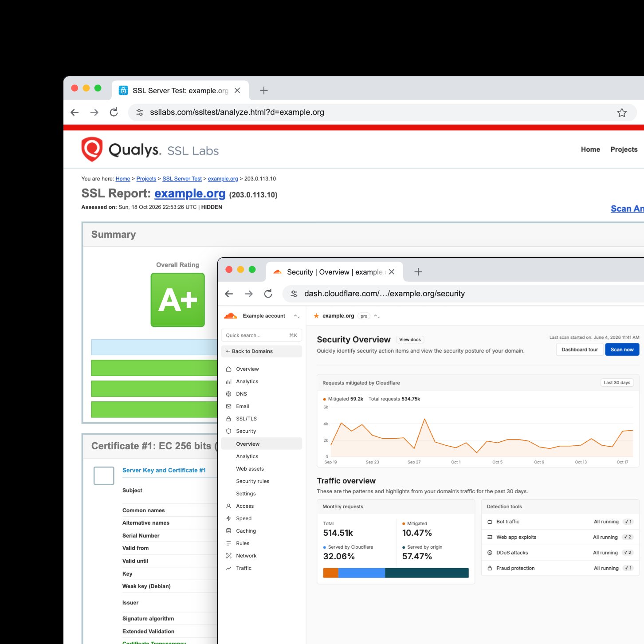Expand Server Key and Certificate #1 checkbox
The image size is (644, 644).
[x=104, y=475]
